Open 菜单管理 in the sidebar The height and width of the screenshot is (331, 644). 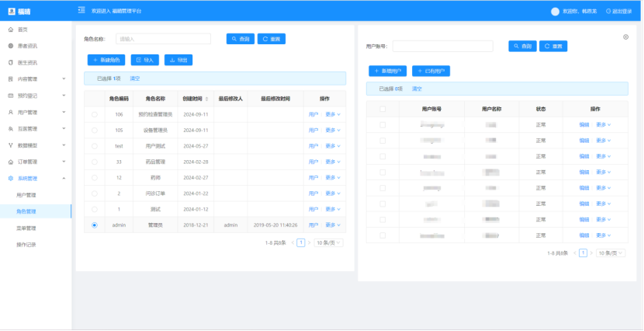(26, 228)
